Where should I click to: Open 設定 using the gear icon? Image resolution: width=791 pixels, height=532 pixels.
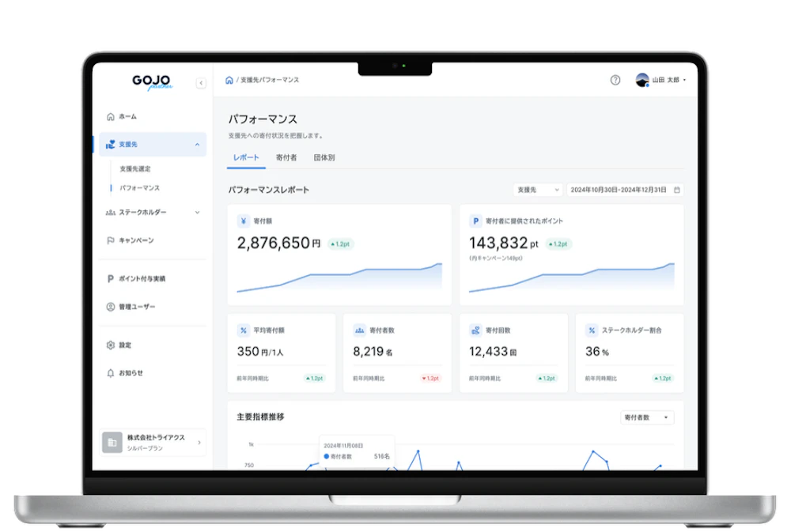coord(111,345)
